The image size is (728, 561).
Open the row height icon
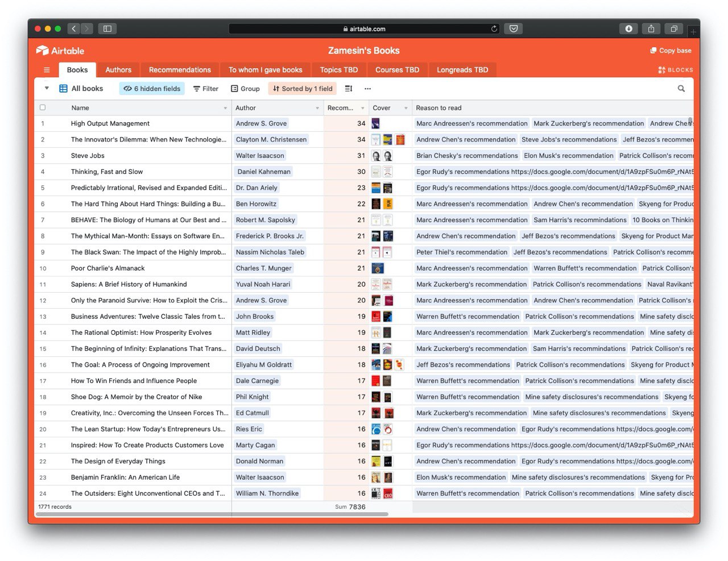[x=349, y=89]
